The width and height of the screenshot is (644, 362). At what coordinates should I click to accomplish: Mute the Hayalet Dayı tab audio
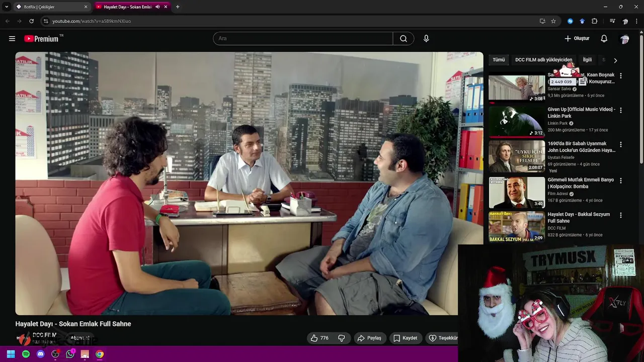coord(157,7)
